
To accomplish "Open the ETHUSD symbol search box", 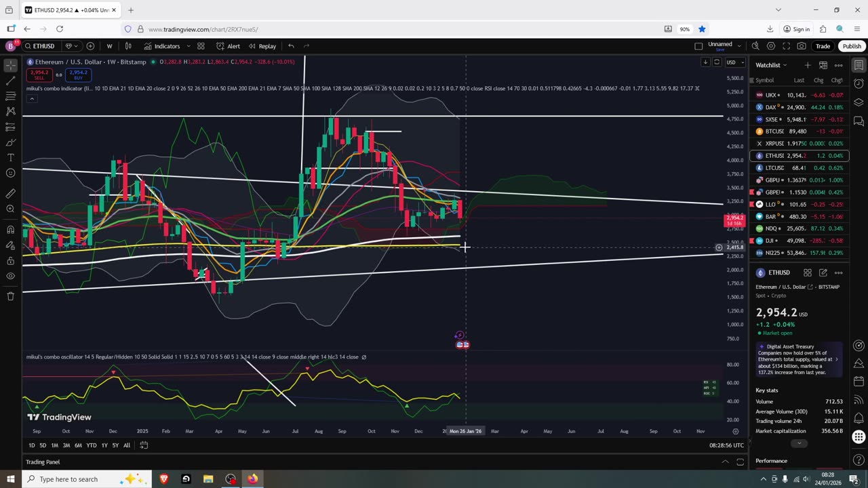I will coord(41,46).
